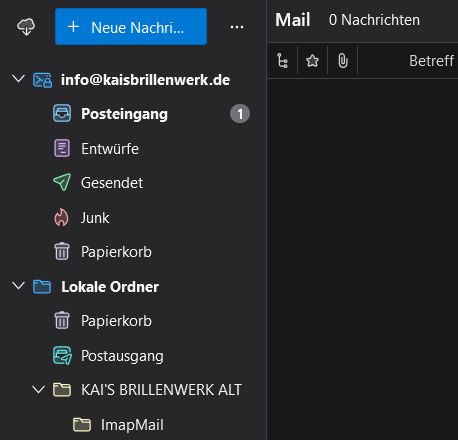458x440 pixels.
Task: Click the Posteingang inbox tray icon
Action: click(62, 113)
